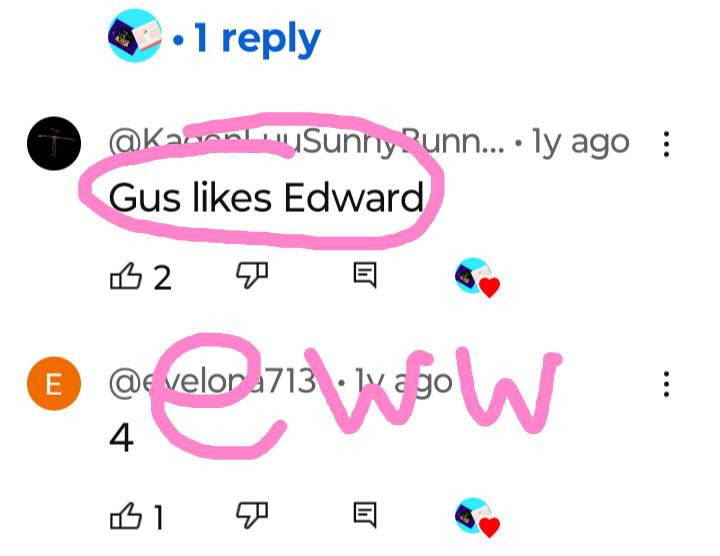Click the creator heart on Gus likes Edward comment

(477, 278)
